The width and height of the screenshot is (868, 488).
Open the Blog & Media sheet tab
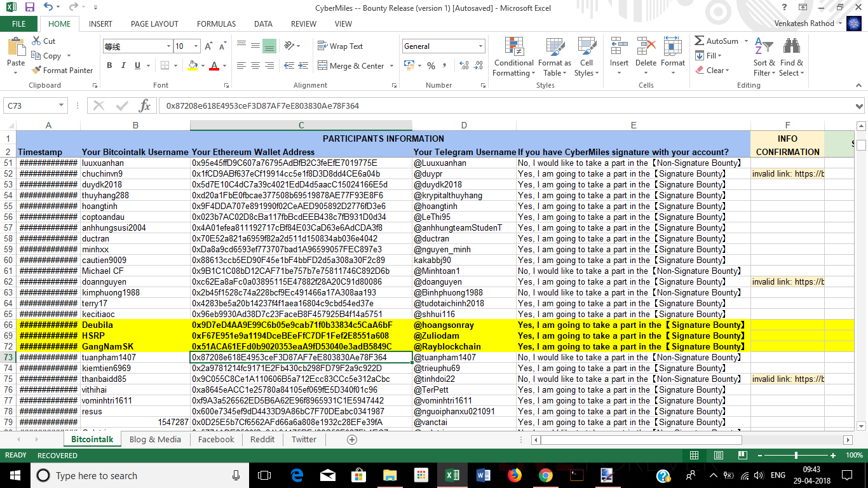click(155, 440)
